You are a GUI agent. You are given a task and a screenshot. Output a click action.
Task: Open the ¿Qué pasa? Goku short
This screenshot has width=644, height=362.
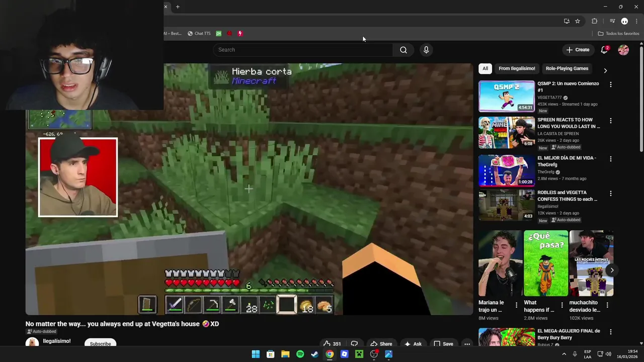546,263
